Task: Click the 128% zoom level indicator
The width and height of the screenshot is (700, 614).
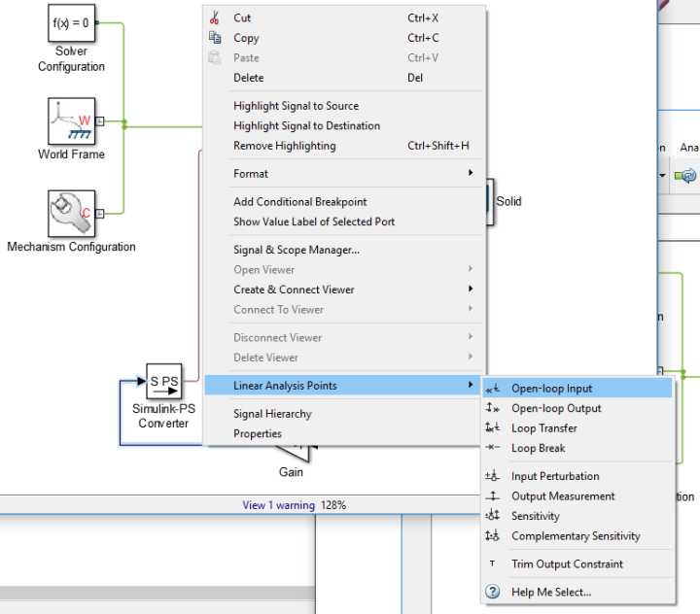Action: click(x=333, y=505)
